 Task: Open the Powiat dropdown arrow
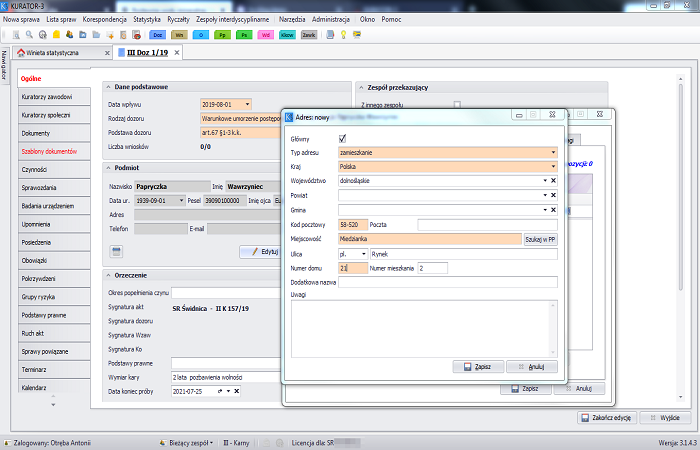(x=545, y=195)
